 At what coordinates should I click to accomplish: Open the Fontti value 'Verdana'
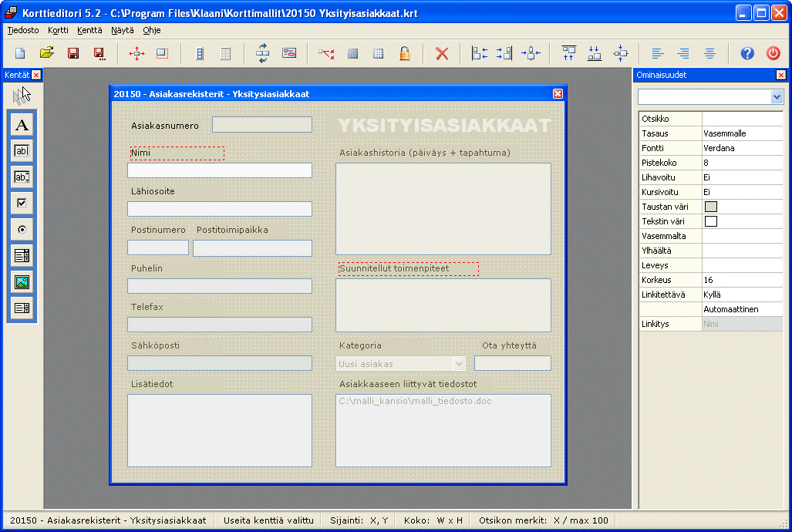pyautogui.click(x=741, y=148)
